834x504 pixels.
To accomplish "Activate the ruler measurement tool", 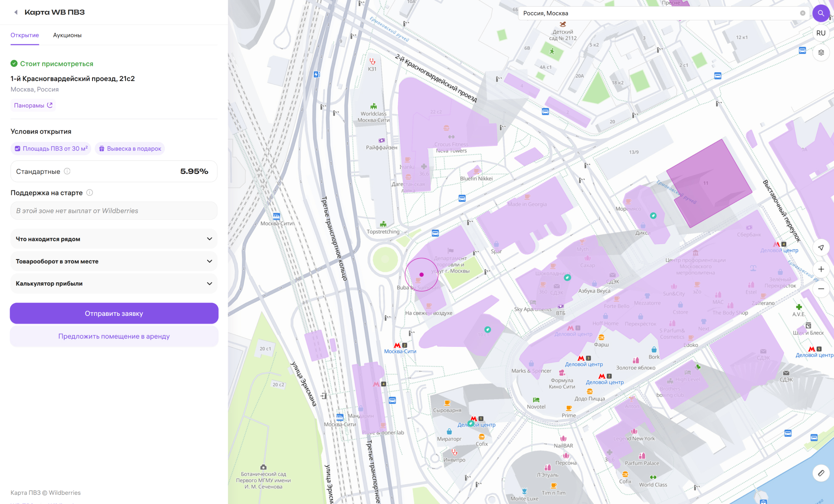I will 821,473.
